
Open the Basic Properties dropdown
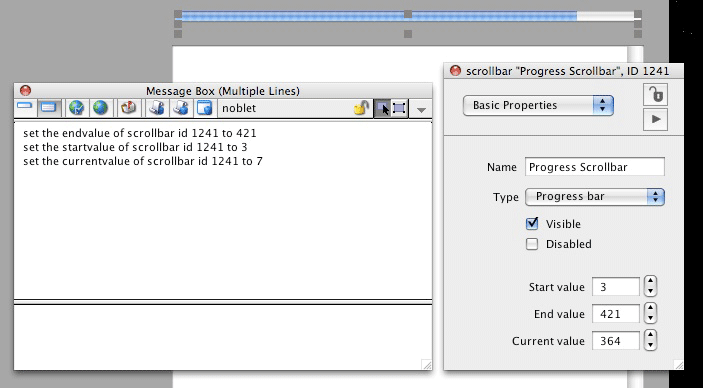538,105
